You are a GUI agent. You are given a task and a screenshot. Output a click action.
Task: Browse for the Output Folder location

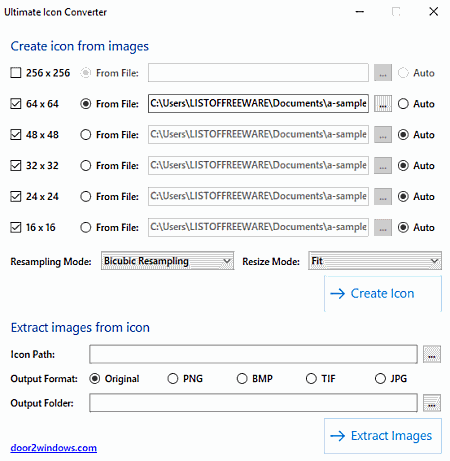pyautogui.click(x=432, y=403)
